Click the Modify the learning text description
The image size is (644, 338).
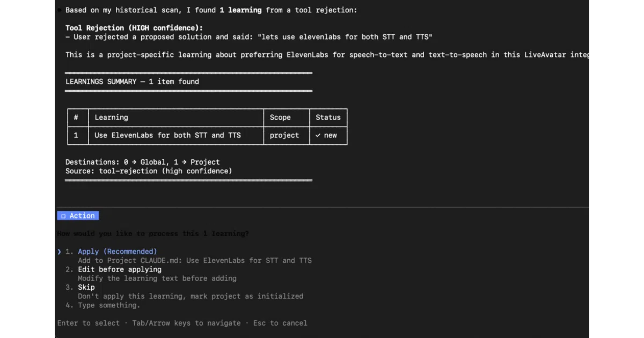157,278
